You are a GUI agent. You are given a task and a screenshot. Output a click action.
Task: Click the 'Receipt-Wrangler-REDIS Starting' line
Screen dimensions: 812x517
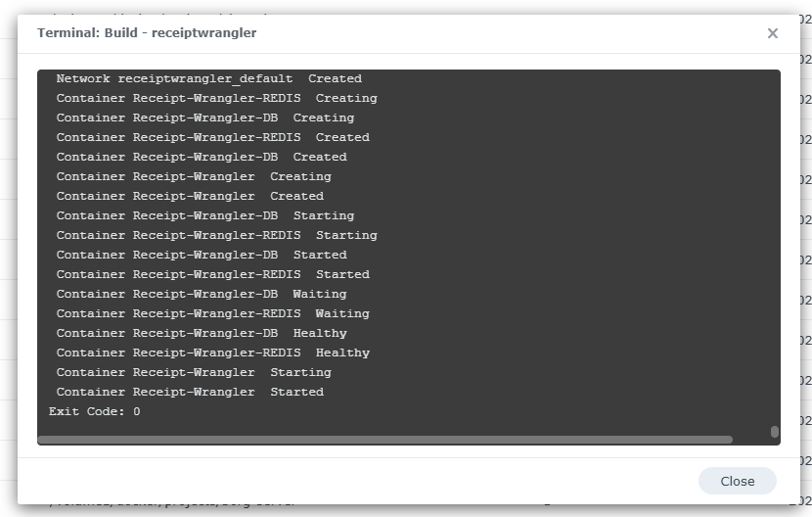pyautogui.click(x=216, y=235)
